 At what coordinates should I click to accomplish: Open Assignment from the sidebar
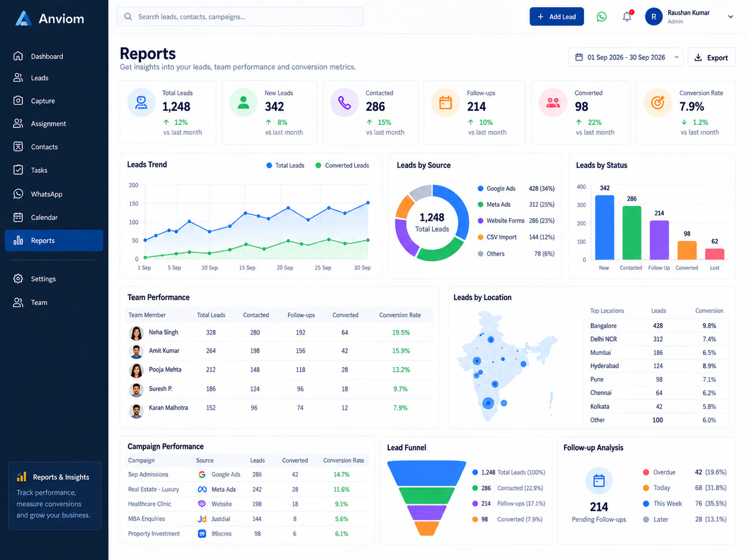point(54,124)
